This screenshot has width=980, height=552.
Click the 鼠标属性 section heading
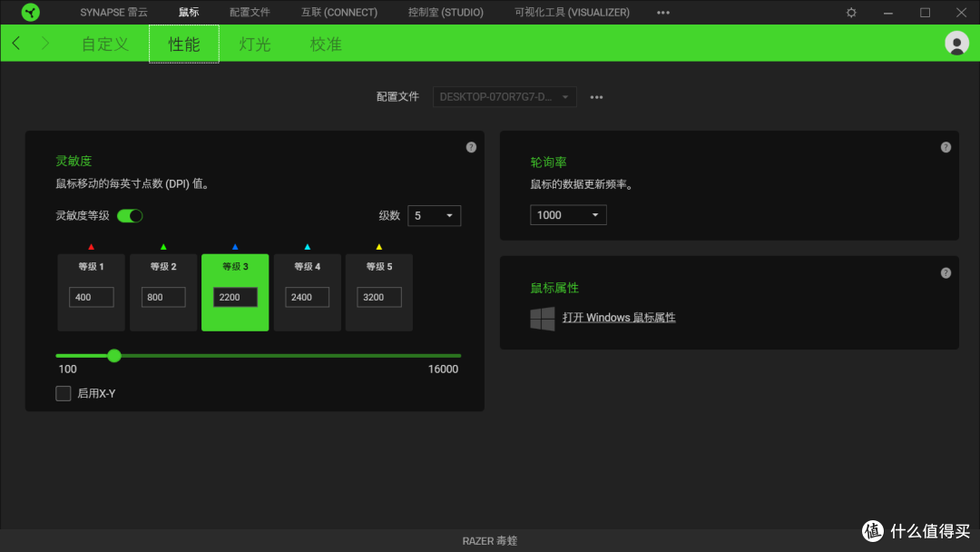pos(554,288)
